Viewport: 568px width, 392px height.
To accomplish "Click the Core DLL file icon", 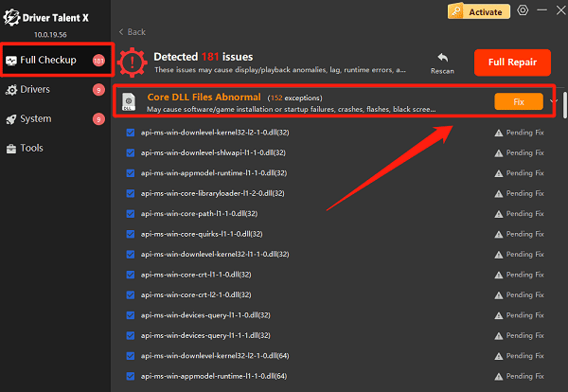I will (x=130, y=101).
